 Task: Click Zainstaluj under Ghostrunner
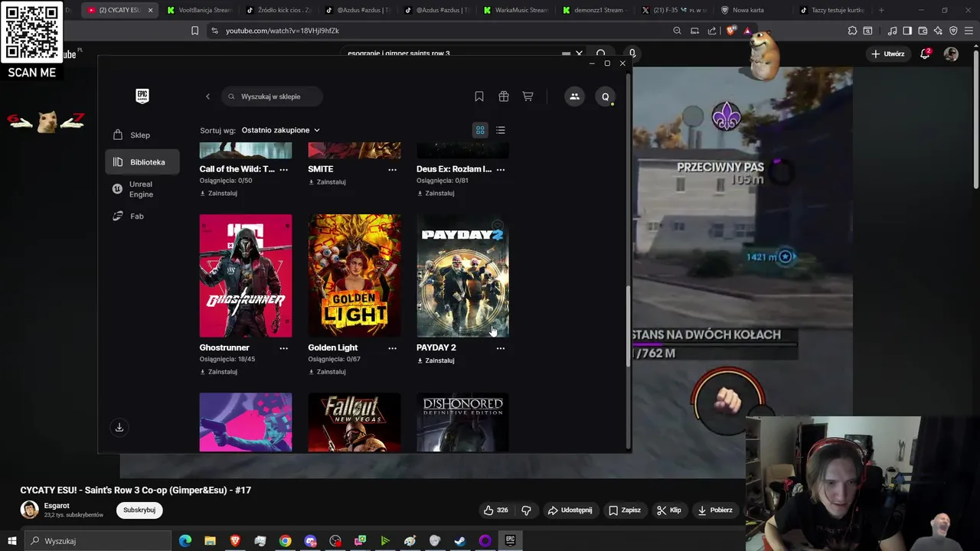[x=219, y=372]
